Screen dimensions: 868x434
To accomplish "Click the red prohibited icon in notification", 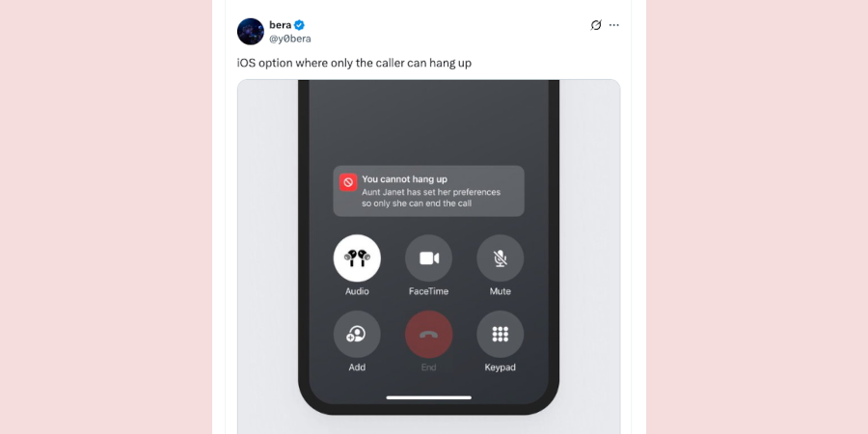I will [x=348, y=182].
